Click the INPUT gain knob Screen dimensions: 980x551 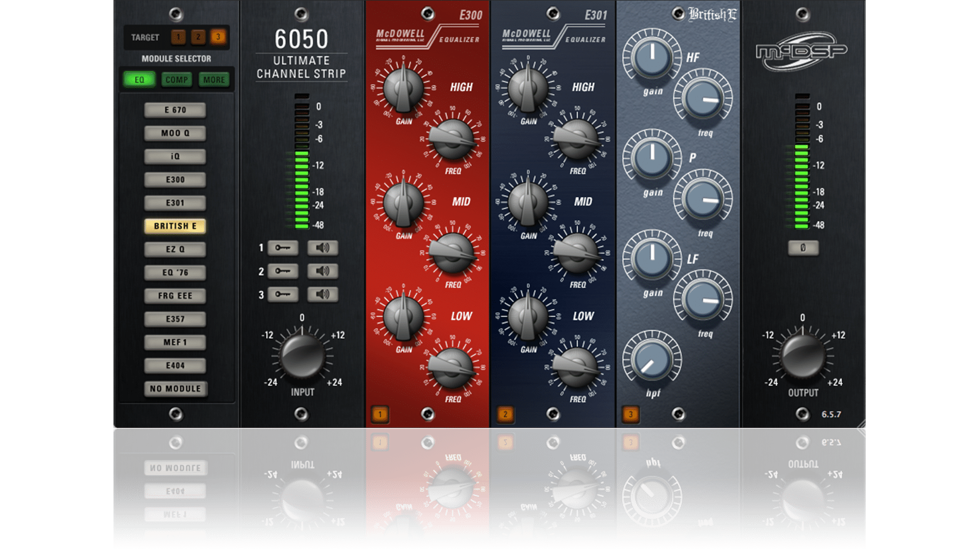tap(302, 356)
